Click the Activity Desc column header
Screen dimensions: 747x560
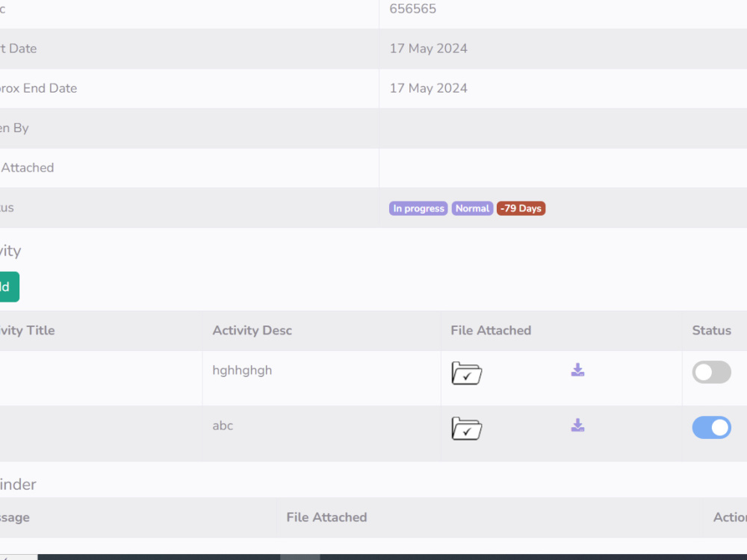[252, 330]
